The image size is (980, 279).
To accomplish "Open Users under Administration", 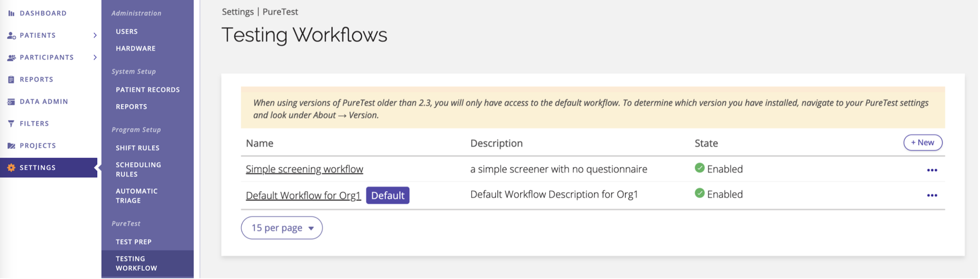I will coord(127,32).
